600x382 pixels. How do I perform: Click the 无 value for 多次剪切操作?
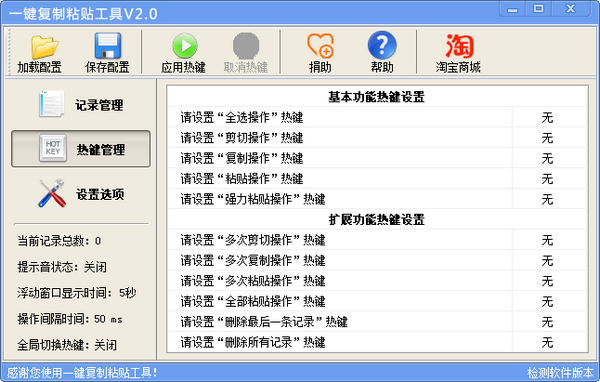click(548, 240)
